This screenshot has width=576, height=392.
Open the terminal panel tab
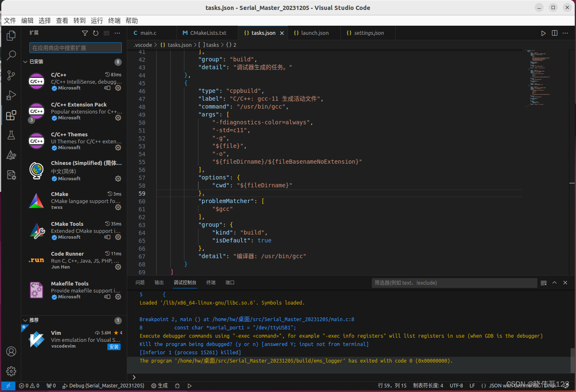[x=211, y=283]
